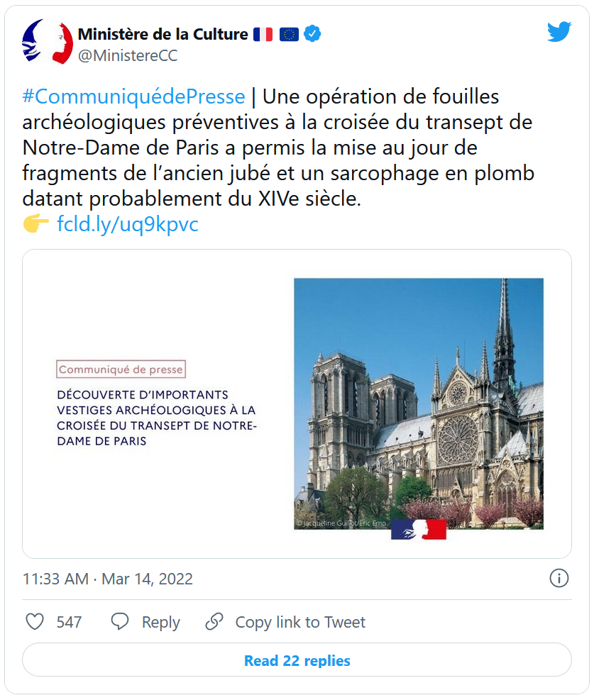Click the copy link chain icon

click(x=214, y=622)
